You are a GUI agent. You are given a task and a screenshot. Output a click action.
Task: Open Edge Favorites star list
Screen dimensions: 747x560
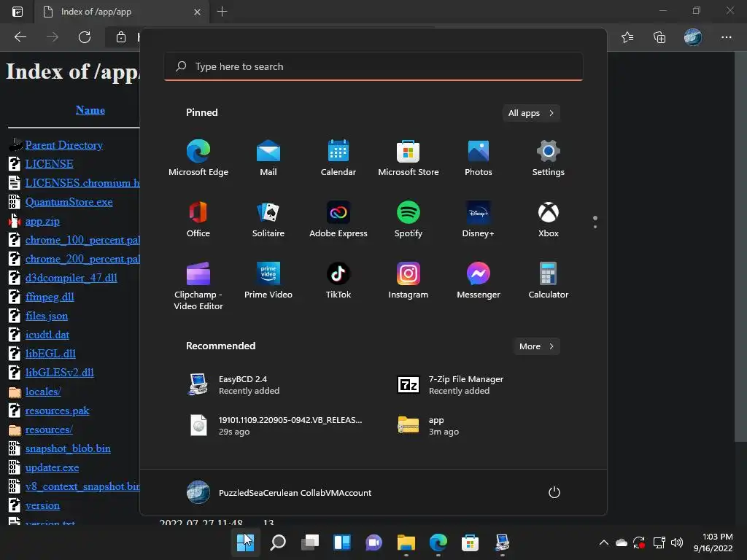click(x=627, y=37)
